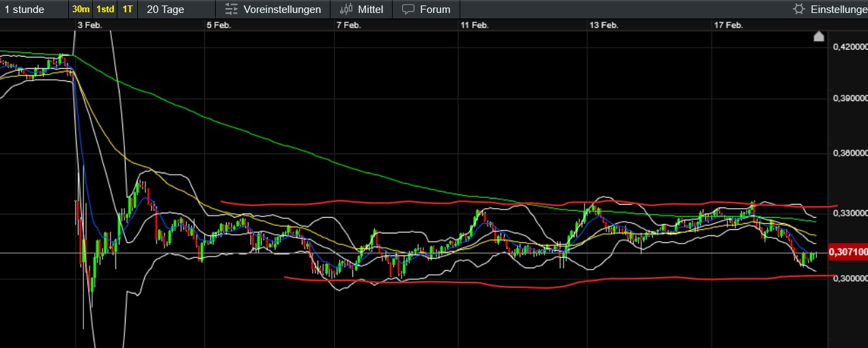Click the home arrow icon above the price axis
This screenshot has height=348, width=868.
click(x=819, y=36)
